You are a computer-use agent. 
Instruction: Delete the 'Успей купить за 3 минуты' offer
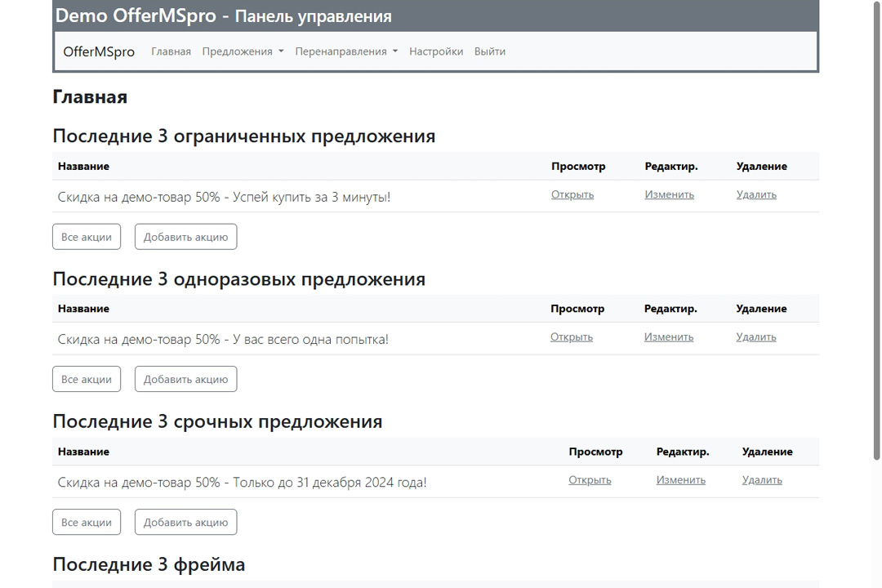coord(756,194)
